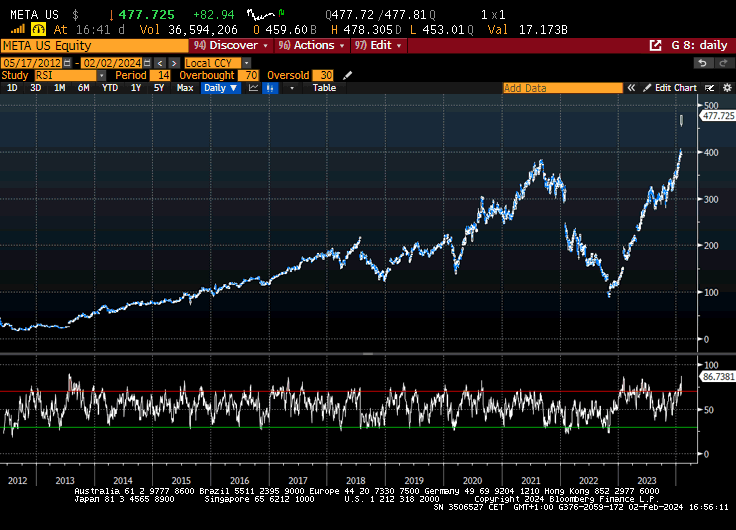Open the Actions menu
Image resolution: width=736 pixels, height=530 pixels.
click(x=311, y=46)
